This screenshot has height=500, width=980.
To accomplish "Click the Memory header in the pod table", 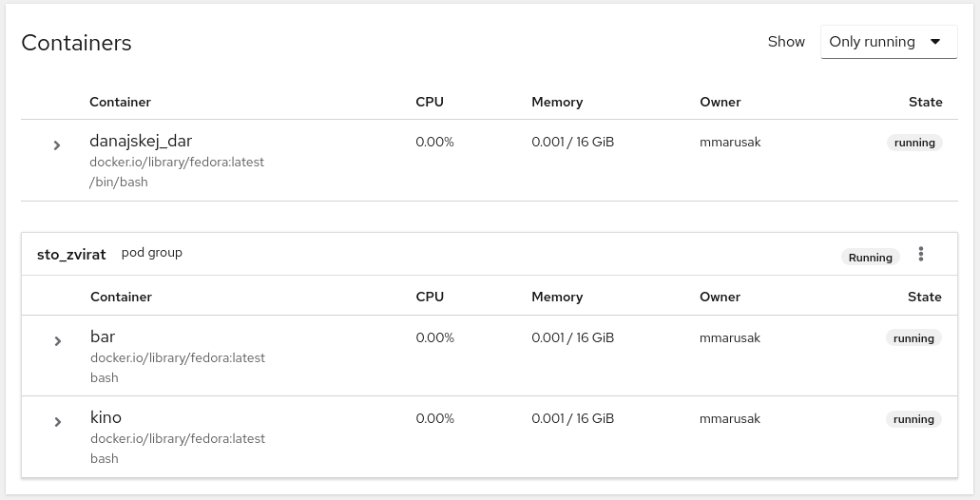I will [x=557, y=297].
